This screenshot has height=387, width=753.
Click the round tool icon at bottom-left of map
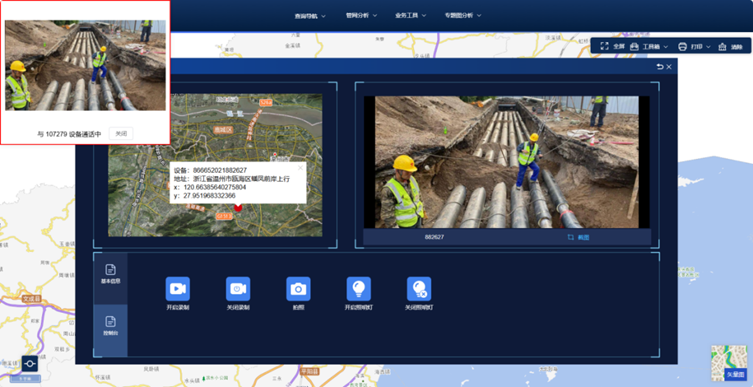(x=30, y=363)
